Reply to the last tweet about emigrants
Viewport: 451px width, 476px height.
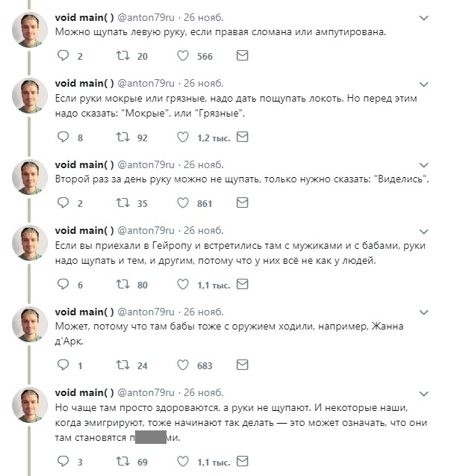(x=63, y=462)
